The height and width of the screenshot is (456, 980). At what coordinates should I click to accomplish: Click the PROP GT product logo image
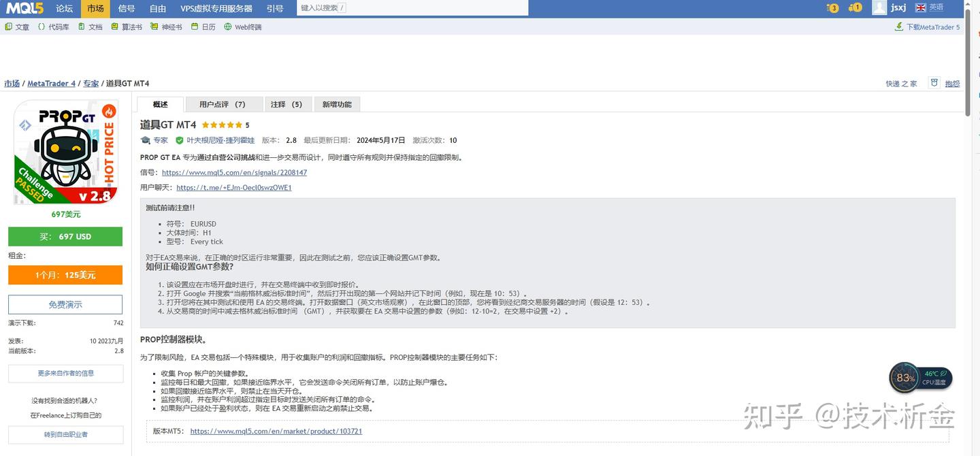[x=65, y=152]
